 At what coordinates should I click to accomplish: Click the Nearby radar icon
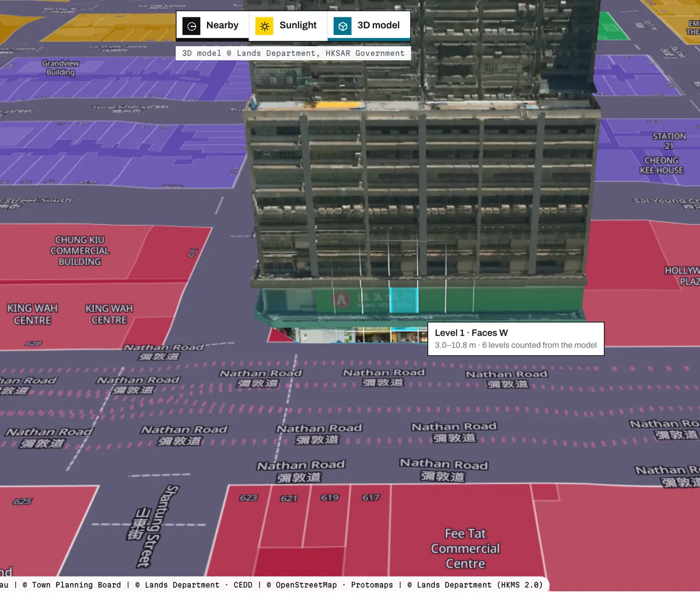click(191, 26)
